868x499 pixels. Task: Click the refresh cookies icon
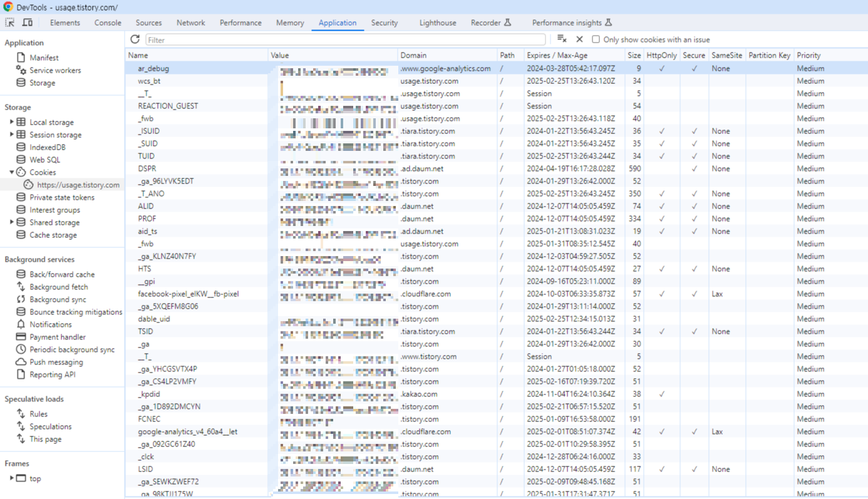click(135, 39)
